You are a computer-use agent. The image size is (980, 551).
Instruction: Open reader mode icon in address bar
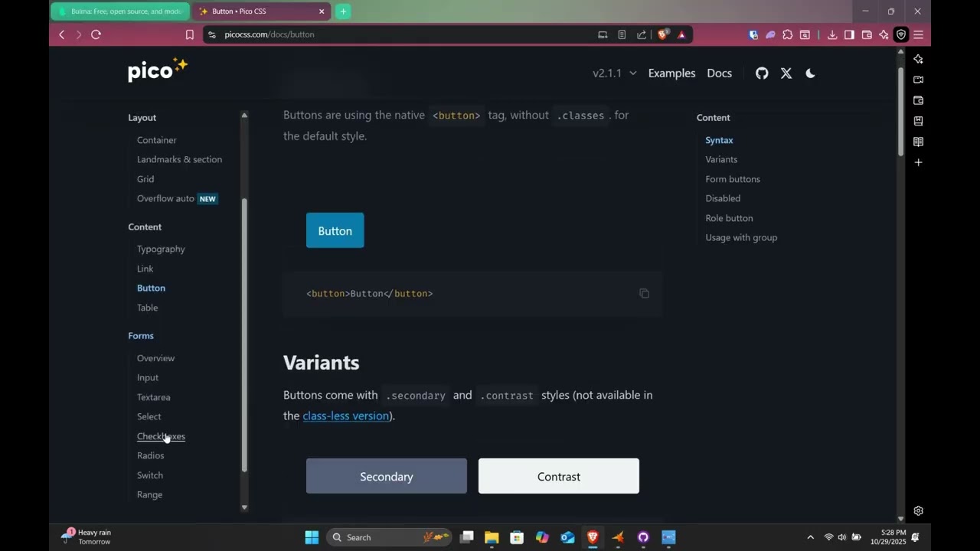[622, 34]
